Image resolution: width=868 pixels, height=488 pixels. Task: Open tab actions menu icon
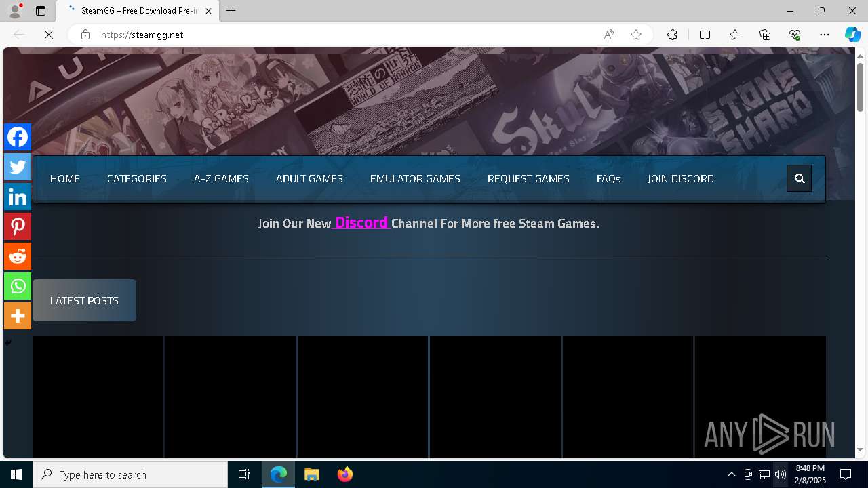coord(41,11)
